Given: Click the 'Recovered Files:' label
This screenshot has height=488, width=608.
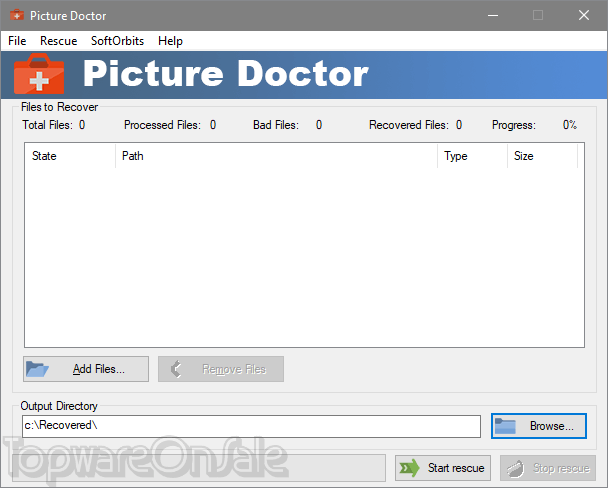Looking at the screenshot, I should [409, 125].
